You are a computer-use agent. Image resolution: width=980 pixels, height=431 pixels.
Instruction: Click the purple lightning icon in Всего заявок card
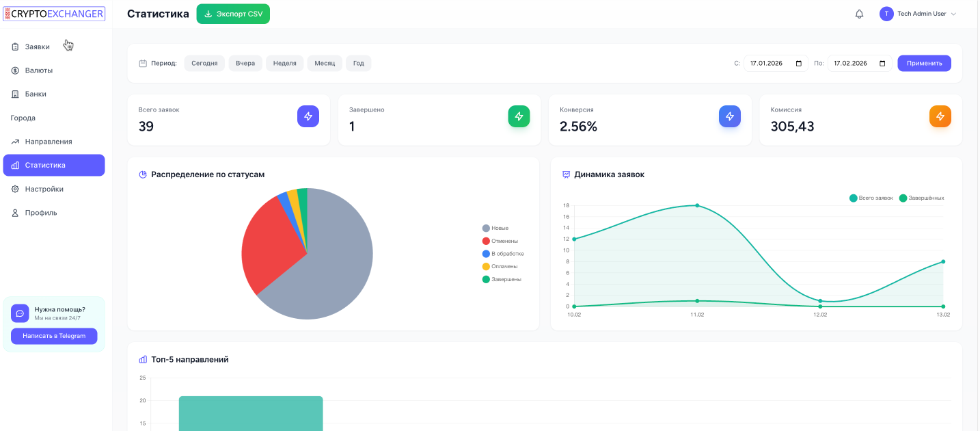click(308, 116)
